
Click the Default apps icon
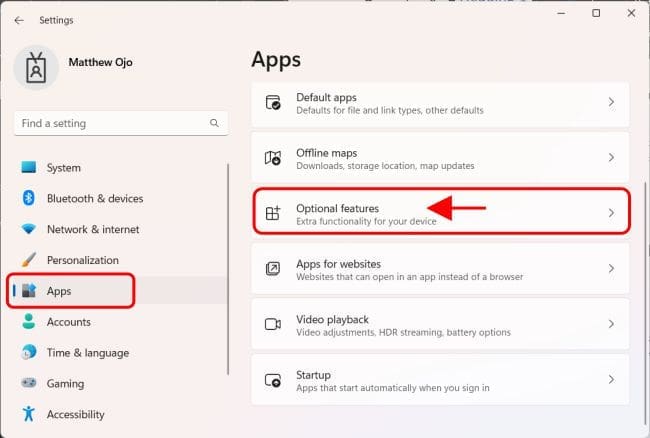point(273,102)
